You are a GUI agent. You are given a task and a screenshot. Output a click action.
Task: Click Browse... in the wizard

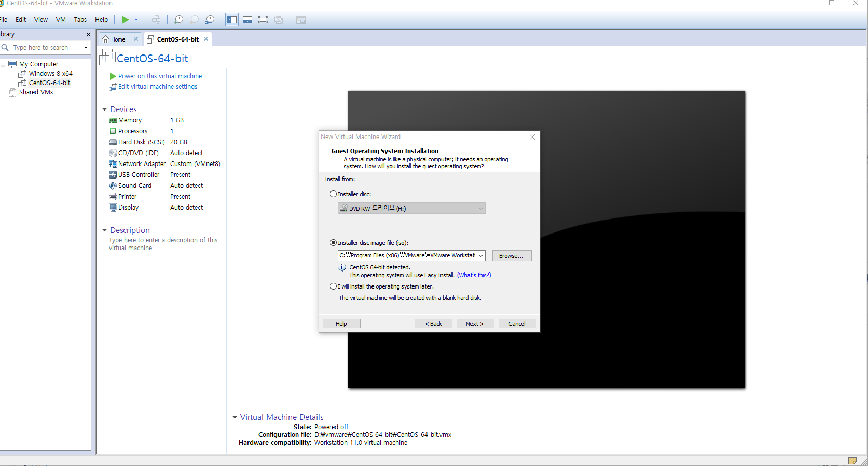[512, 256]
